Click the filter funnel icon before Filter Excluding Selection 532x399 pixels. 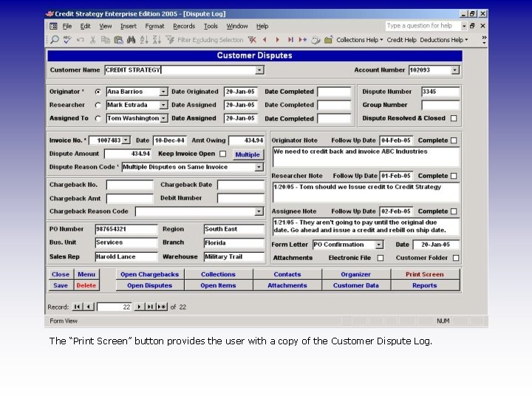tap(170, 40)
